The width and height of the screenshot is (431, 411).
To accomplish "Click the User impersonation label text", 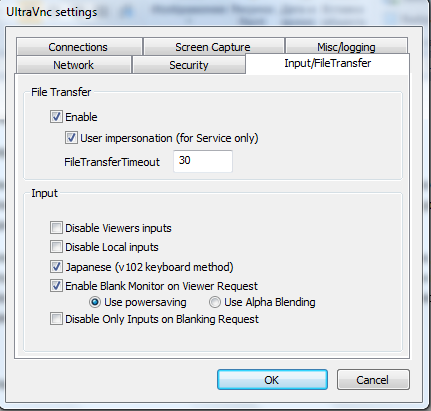I will pyautogui.click(x=169, y=138).
